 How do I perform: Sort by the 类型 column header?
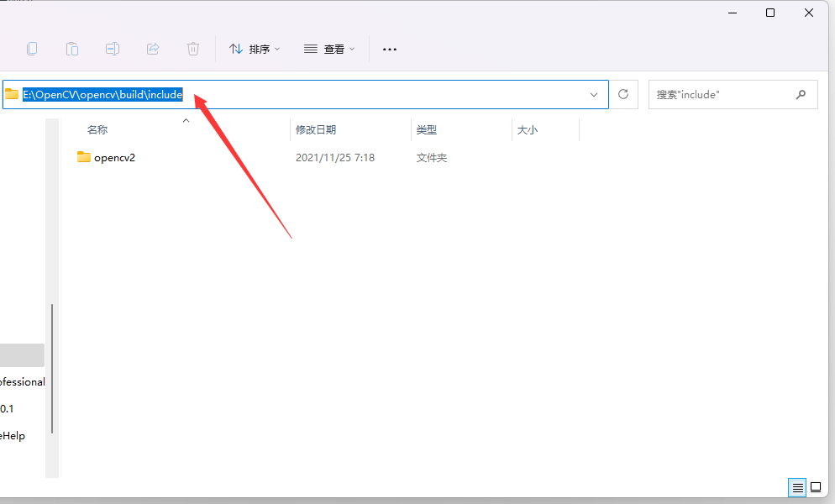(x=427, y=130)
